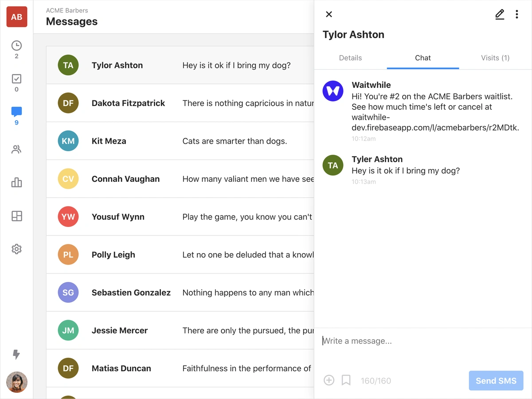The image size is (532, 399).
Task: Open the user profile photo avatar
Action: tap(17, 382)
